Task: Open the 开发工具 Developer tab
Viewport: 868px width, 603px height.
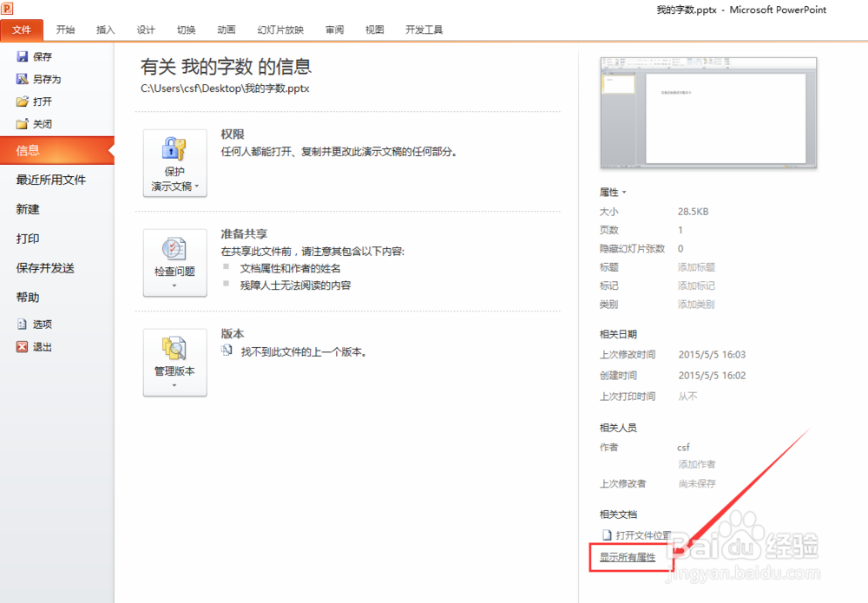Action: pyautogui.click(x=424, y=29)
